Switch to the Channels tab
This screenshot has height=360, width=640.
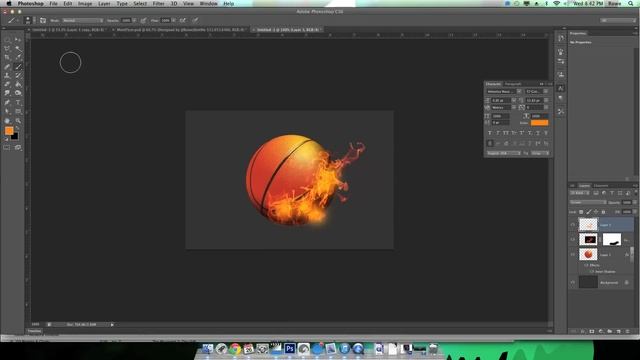click(601, 186)
